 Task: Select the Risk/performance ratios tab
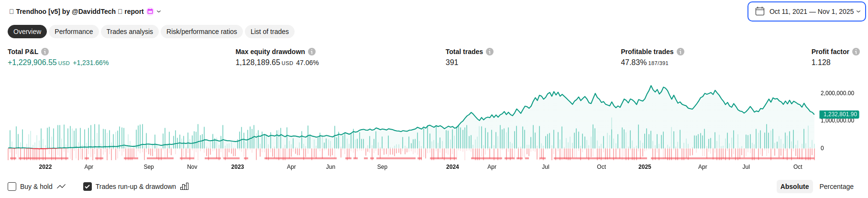tap(202, 32)
